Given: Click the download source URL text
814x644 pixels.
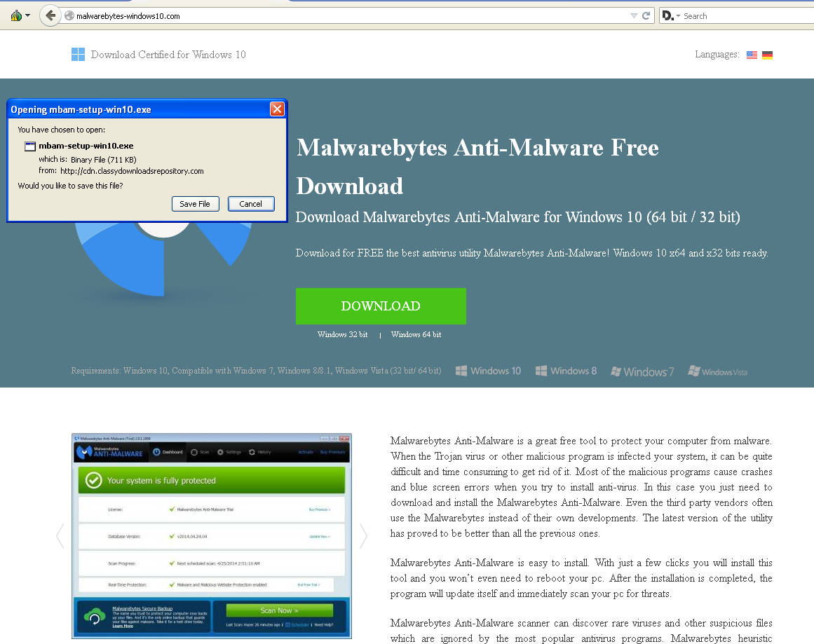Looking at the screenshot, I should [x=132, y=171].
